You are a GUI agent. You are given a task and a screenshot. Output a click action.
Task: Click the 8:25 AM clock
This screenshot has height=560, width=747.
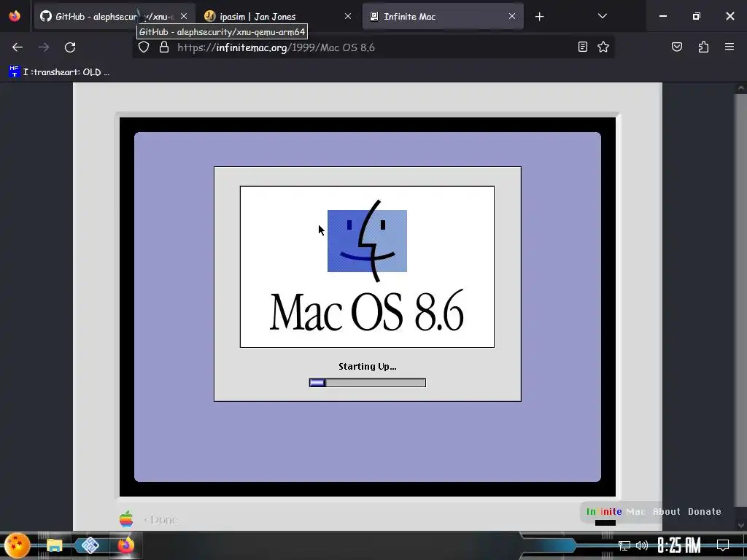coord(679,545)
